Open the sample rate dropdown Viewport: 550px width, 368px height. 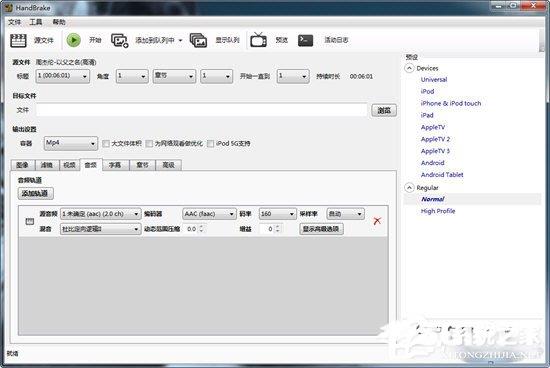click(x=345, y=214)
